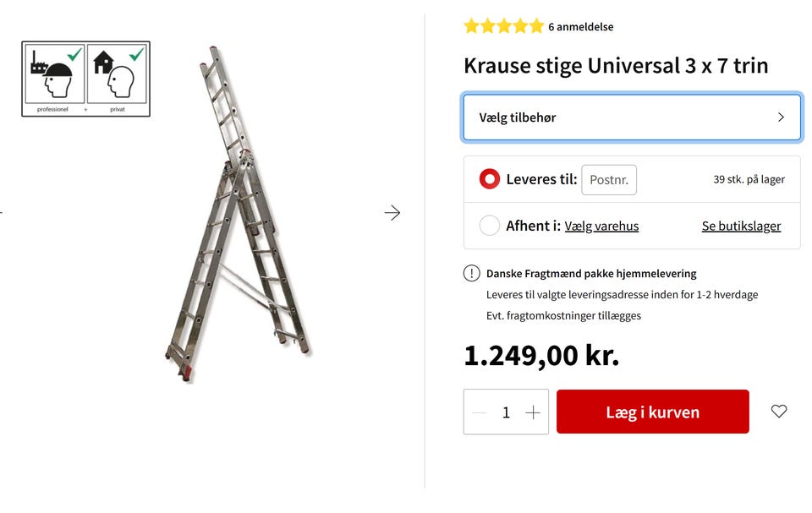Image resolution: width=812 pixels, height=513 pixels.
Task: Select the 'Leveres til' radio button
Action: tap(490, 179)
